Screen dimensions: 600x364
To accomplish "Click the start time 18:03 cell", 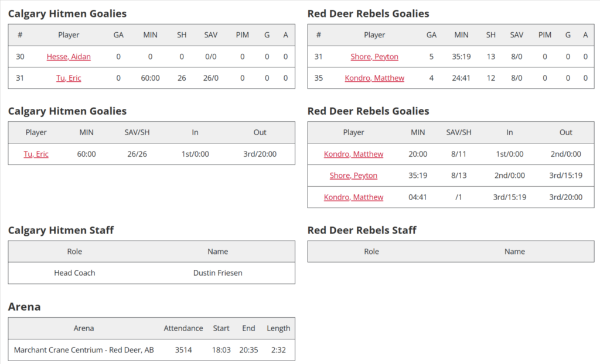I will pos(221,350).
